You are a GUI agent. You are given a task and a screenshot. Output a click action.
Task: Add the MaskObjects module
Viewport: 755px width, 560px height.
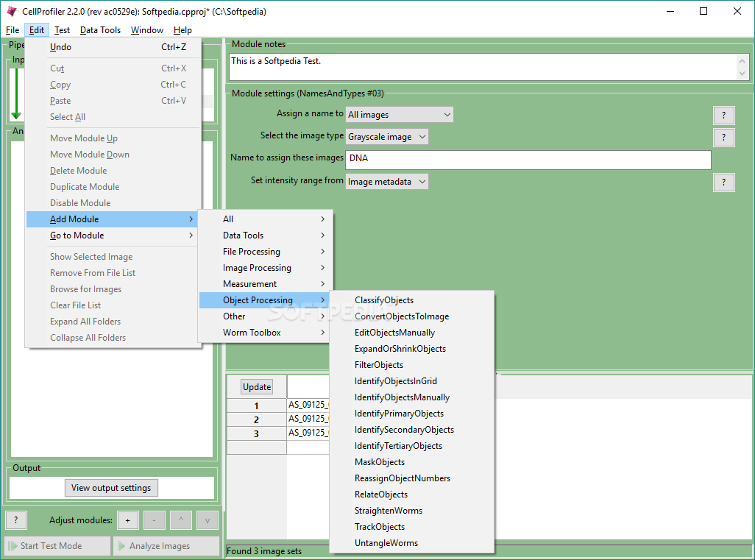pos(412,462)
